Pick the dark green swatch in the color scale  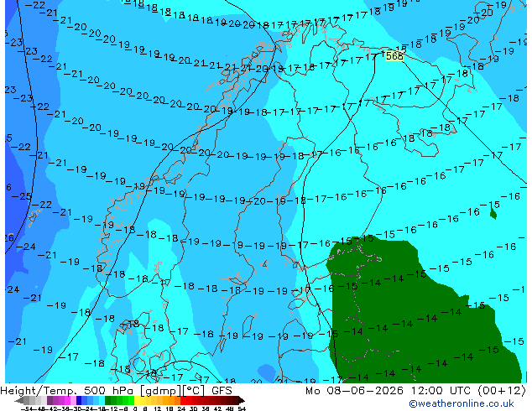(x=107, y=400)
